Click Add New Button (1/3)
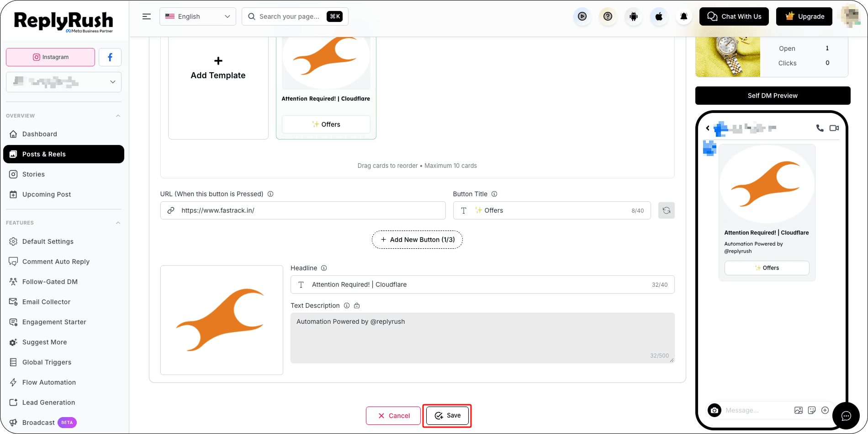This screenshot has width=868, height=434. pos(417,240)
